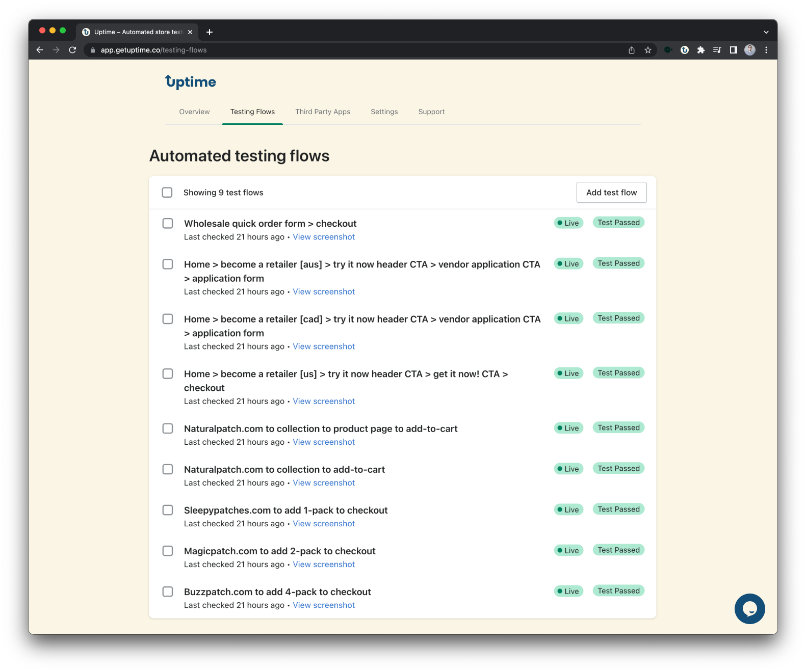
Task: Go forward in browser history
Action: click(56, 50)
